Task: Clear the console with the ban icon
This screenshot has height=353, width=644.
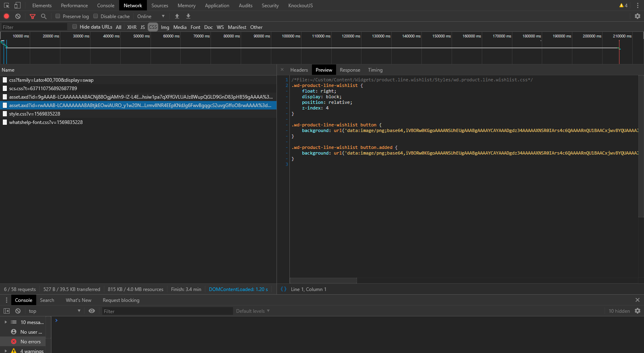Action: (x=18, y=311)
